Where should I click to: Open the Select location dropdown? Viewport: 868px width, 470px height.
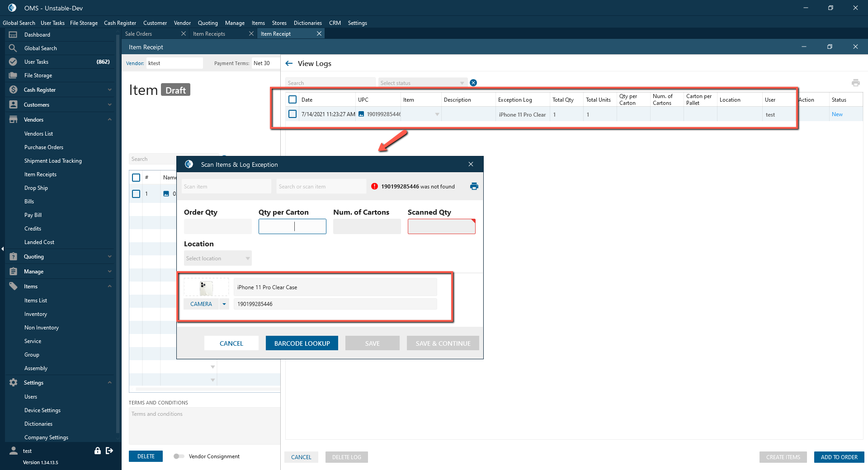coord(218,258)
